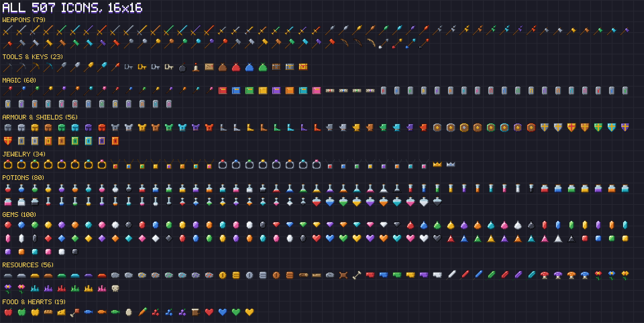Select the purple flower icon in Resources

pos(8,288)
